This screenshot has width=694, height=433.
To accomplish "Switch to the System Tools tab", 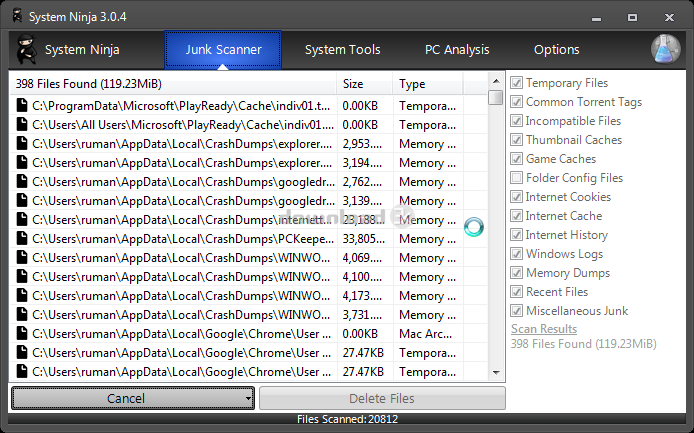I will tap(342, 50).
